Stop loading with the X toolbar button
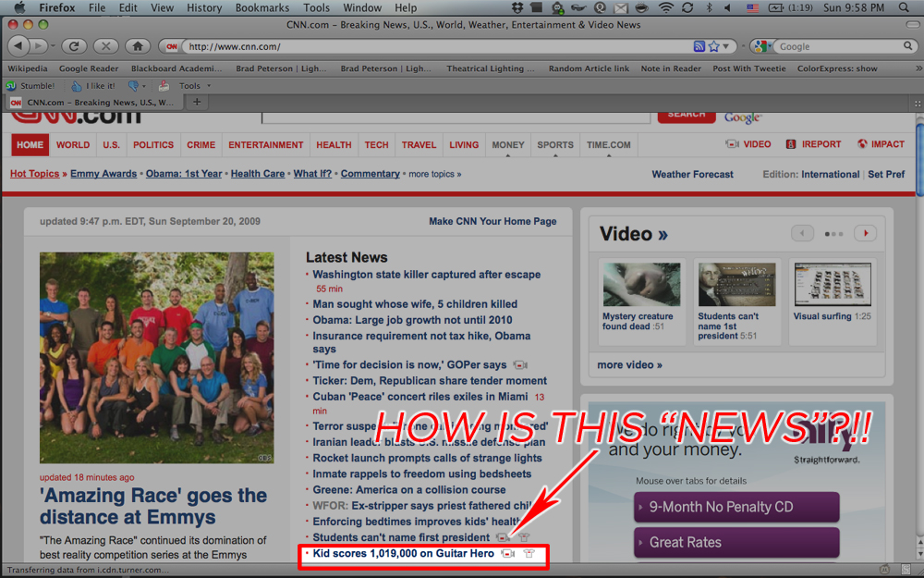924x578 pixels. pos(106,46)
